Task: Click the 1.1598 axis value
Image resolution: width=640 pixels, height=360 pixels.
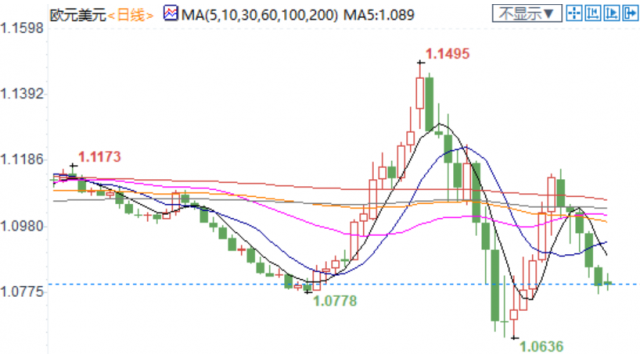Action: (22, 29)
